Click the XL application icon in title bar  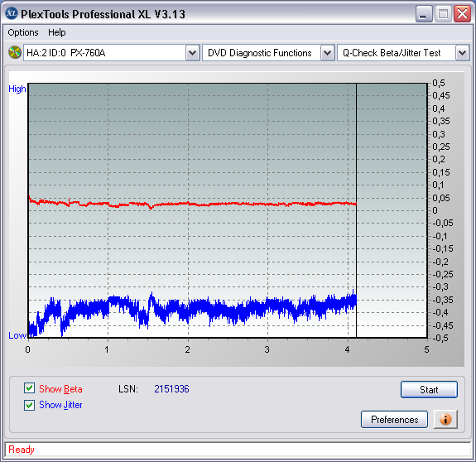point(12,13)
